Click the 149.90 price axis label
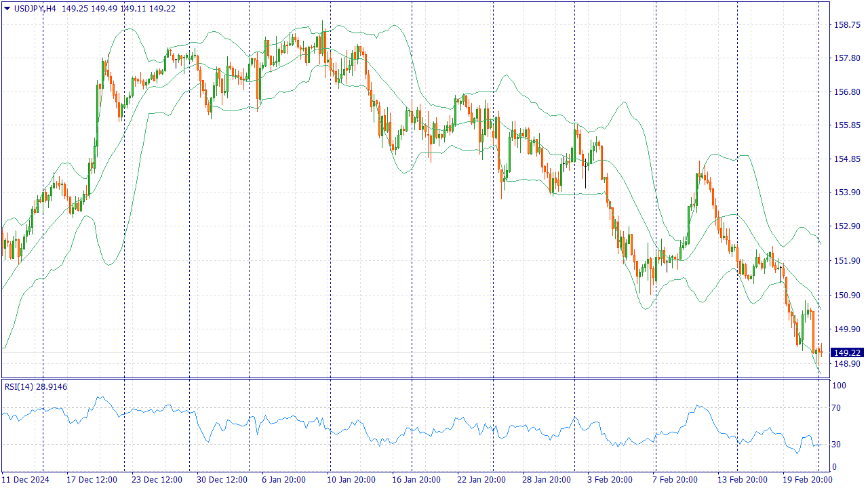The width and height of the screenshot is (868, 488). pos(847,329)
